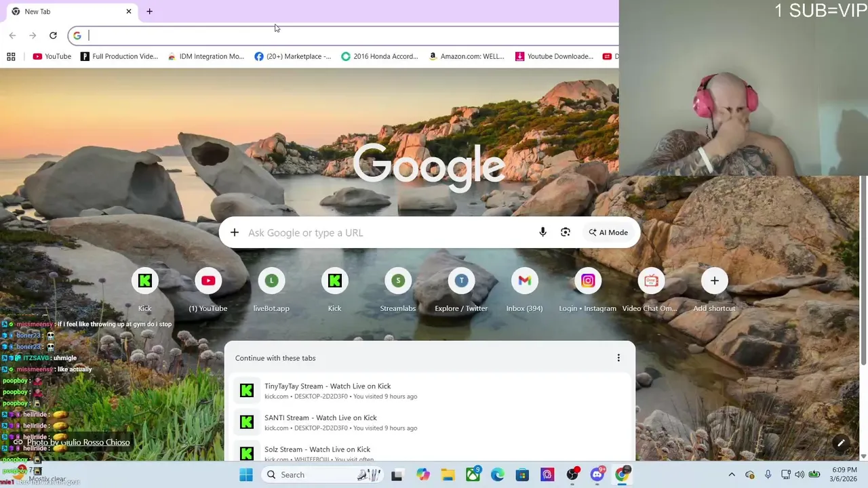Image resolution: width=868 pixels, height=488 pixels.
Task: Click the Chrome icon on the taskbar
Action: click(622, 474)
